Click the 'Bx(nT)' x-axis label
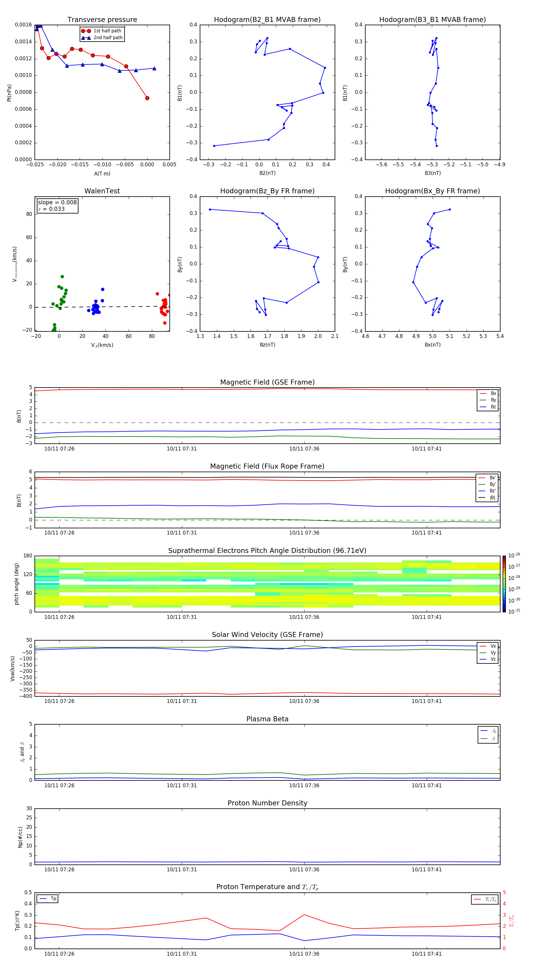This screenshot has height=980, width=535. click(x=432, y=345)
